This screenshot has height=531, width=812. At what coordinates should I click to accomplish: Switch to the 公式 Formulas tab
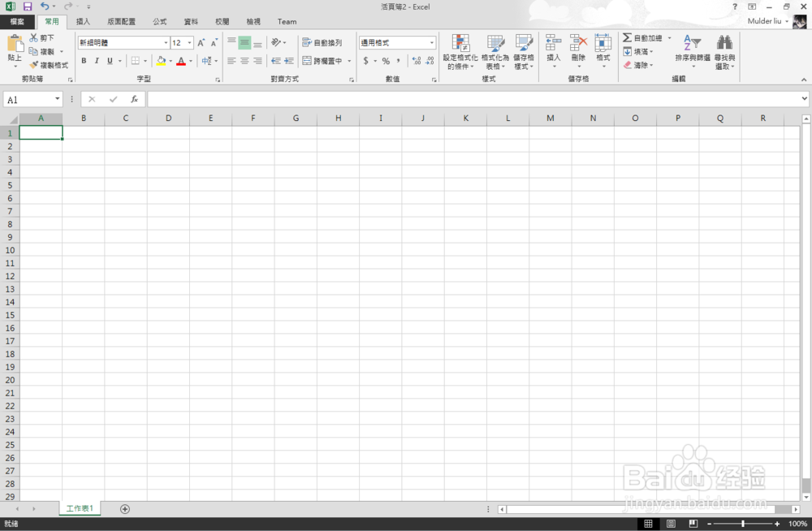(159, 21)
